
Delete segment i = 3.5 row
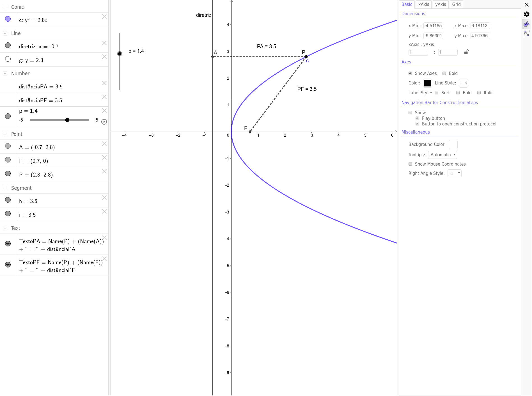(x=104, y=211)
